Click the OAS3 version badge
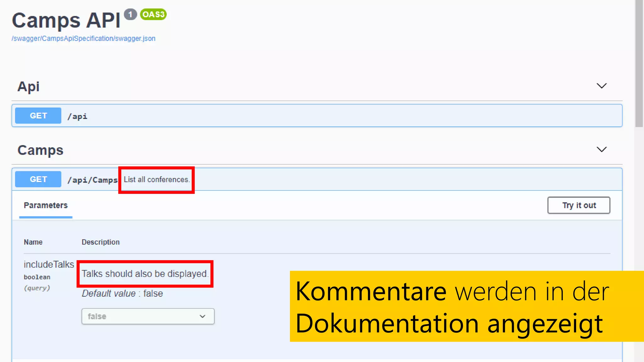Image resolution: width=644 pixels, height=362 pixels. (153, 14)
